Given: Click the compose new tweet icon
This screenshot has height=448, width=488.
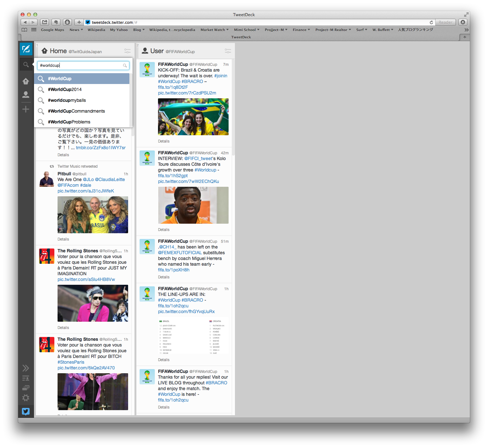Looking at the screenshot, I should coord(26,49).
